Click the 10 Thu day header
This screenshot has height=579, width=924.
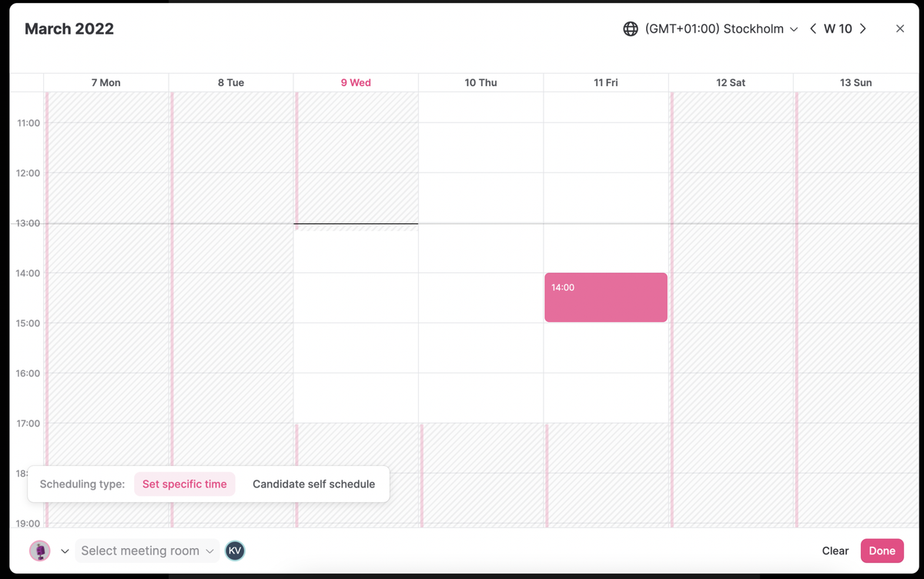[481, 82]
